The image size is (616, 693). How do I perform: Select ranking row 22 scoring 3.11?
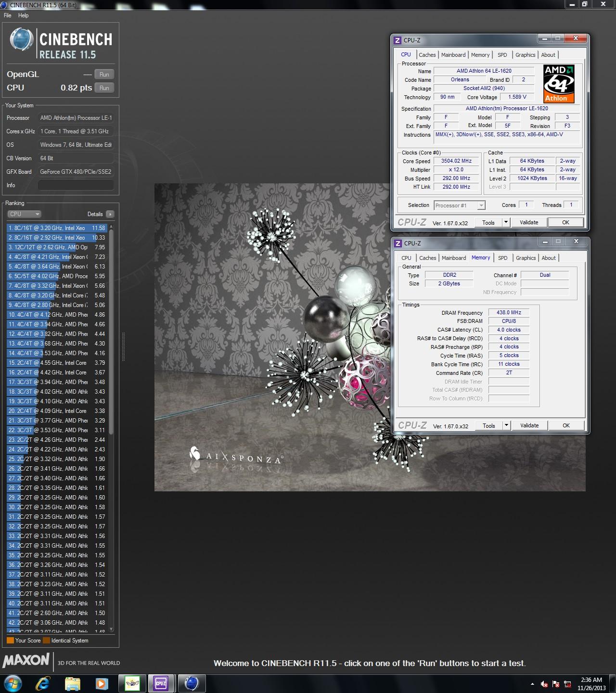click(57, 430)
